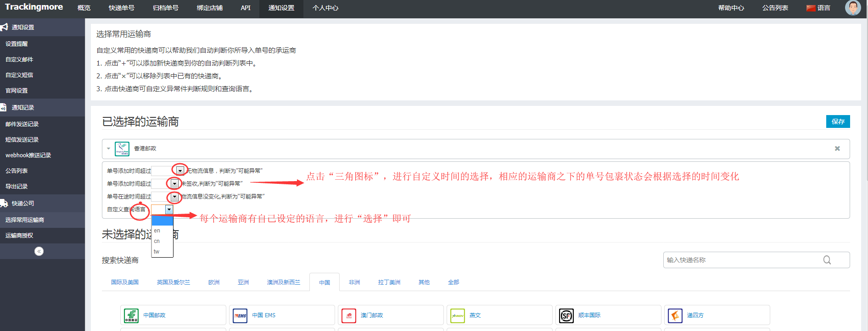868x331 pixels.
Task: Click the megaphone icon beside 通知设置
Action: (4, 27)
